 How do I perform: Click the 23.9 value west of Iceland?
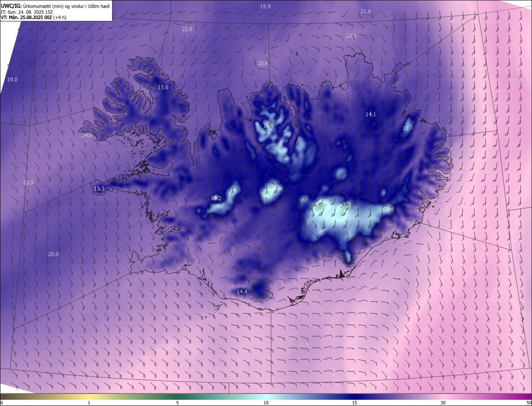pos(28,182)
